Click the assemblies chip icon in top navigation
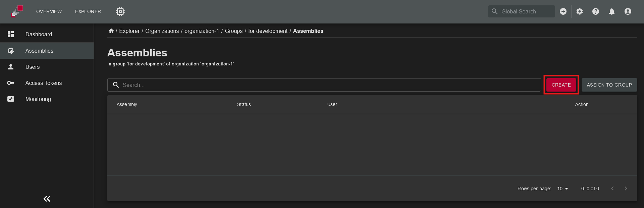 click(120, 11)
